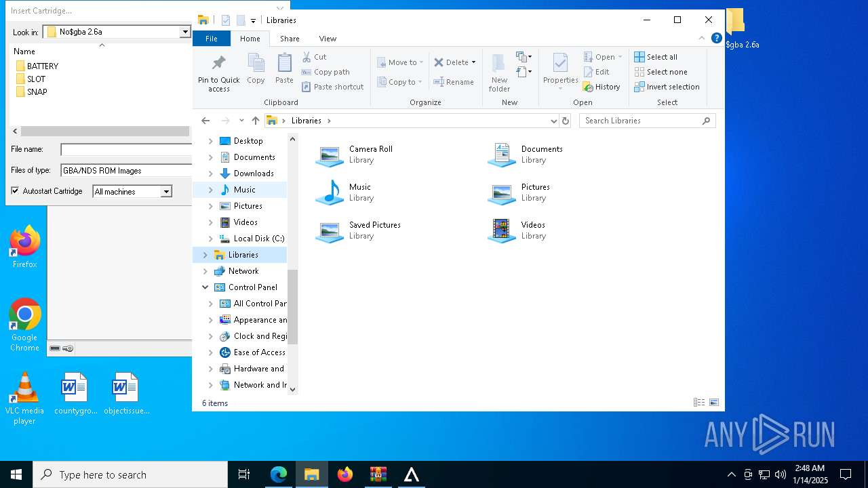Click Select all in ribbon
This screenshot has height=488, width=868.
coord(656,57)
